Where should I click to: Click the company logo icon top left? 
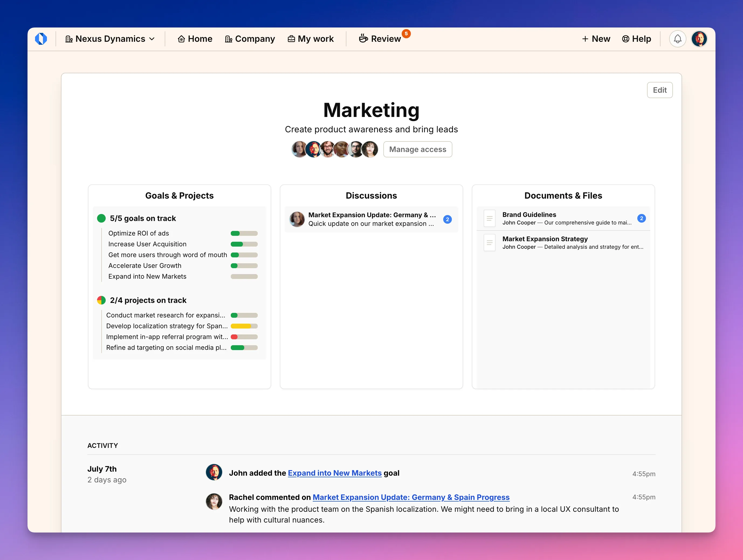click(x=41, y=39)
